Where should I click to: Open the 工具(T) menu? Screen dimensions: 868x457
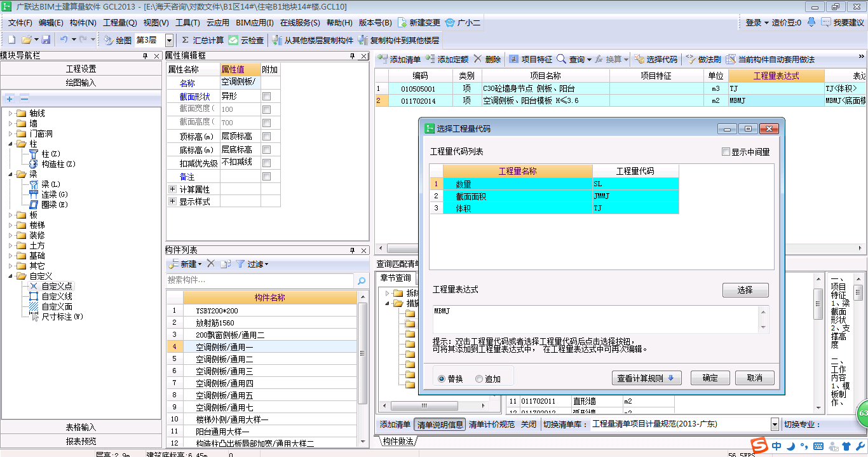187,22
